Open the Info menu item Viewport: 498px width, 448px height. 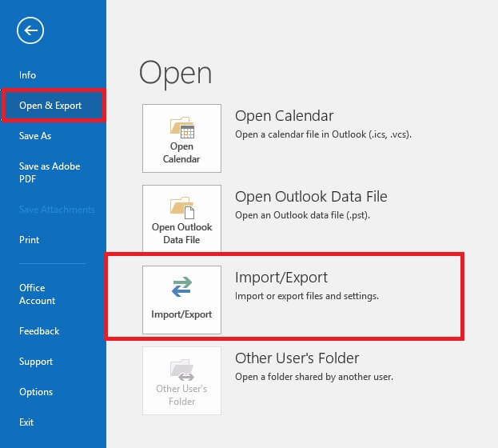pyautogui.click(x=27, y=75)
